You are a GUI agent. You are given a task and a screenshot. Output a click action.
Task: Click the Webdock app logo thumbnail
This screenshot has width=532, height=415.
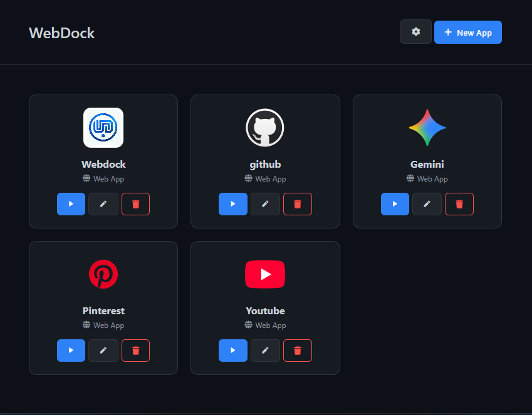[x=103, y=128]
